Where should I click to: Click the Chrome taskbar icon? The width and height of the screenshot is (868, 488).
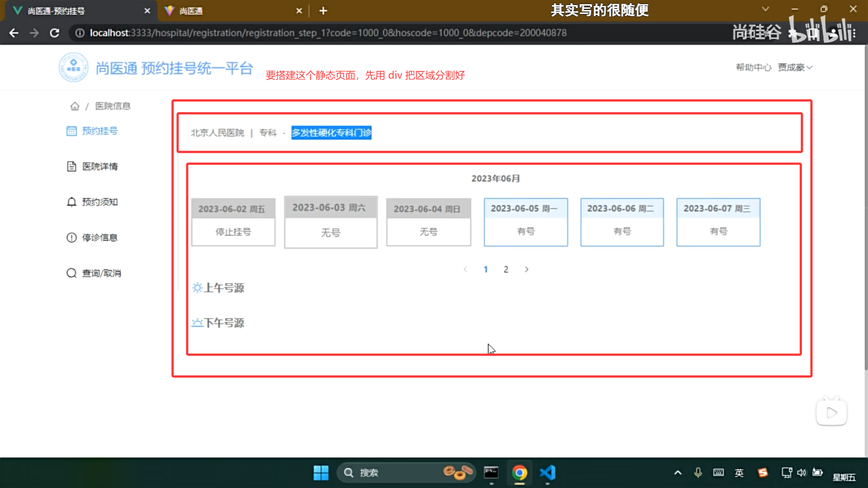[519, 473]
